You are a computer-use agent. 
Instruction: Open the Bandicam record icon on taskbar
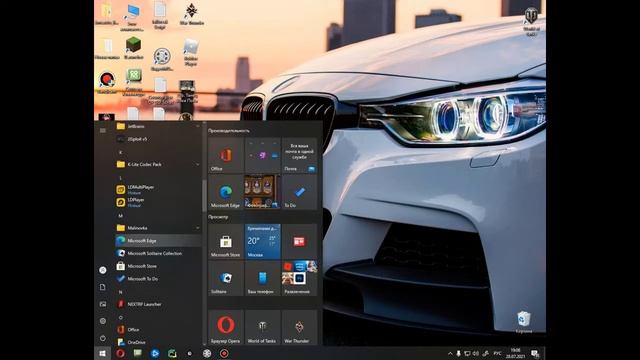tap(224, 353)
